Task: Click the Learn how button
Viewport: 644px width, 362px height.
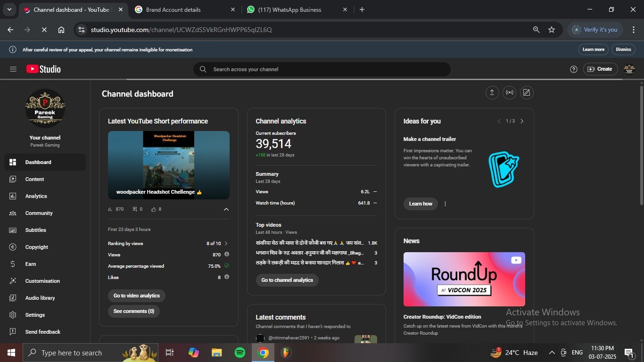Action: 421,204
